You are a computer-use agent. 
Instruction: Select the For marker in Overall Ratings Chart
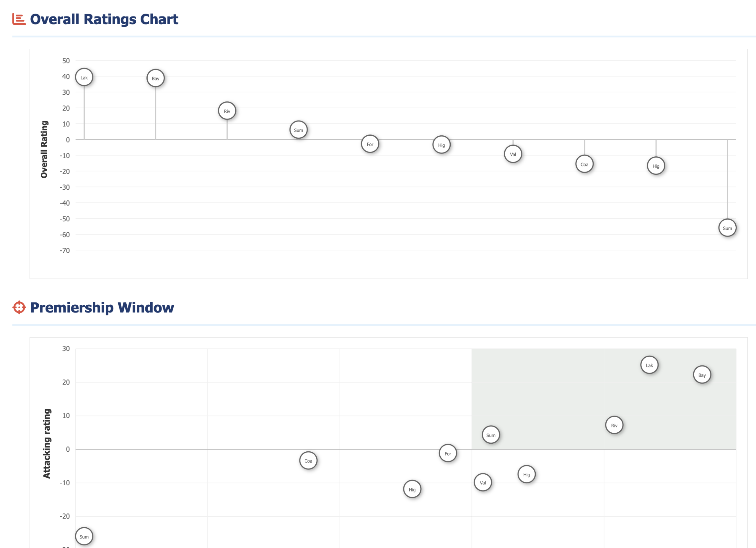[x=370, y=144]
